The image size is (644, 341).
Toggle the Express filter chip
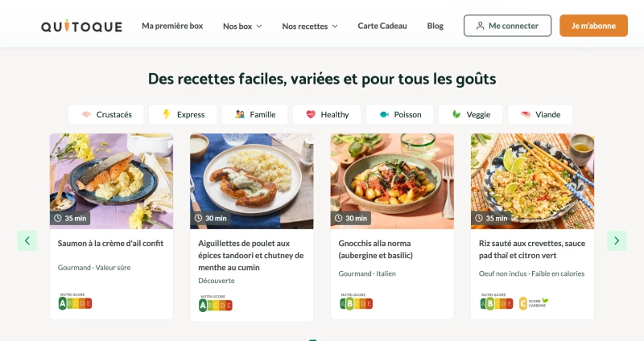point(183,114)
